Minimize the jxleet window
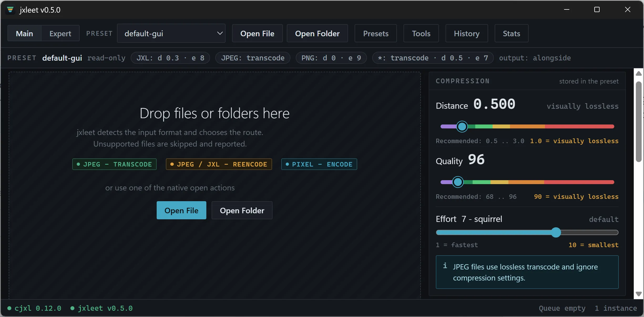Image resolution: width=644 pixels, height=317 pixels. 567,10
